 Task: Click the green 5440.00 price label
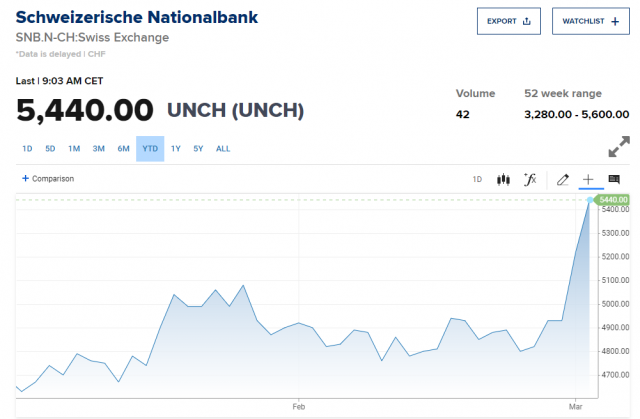pyautogui.click(x=612, y=200)
